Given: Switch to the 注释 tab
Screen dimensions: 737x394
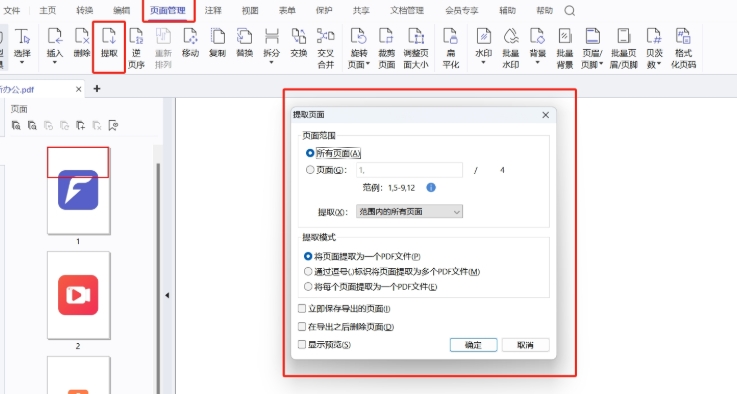Looking at the screenshot, I should [x=213, y=10].
